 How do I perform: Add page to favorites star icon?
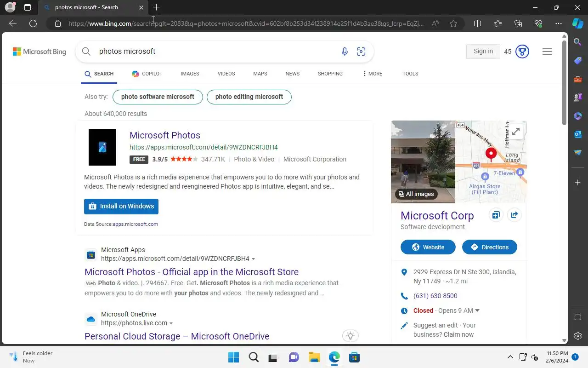pyautogui.click(x=453, y=23)
